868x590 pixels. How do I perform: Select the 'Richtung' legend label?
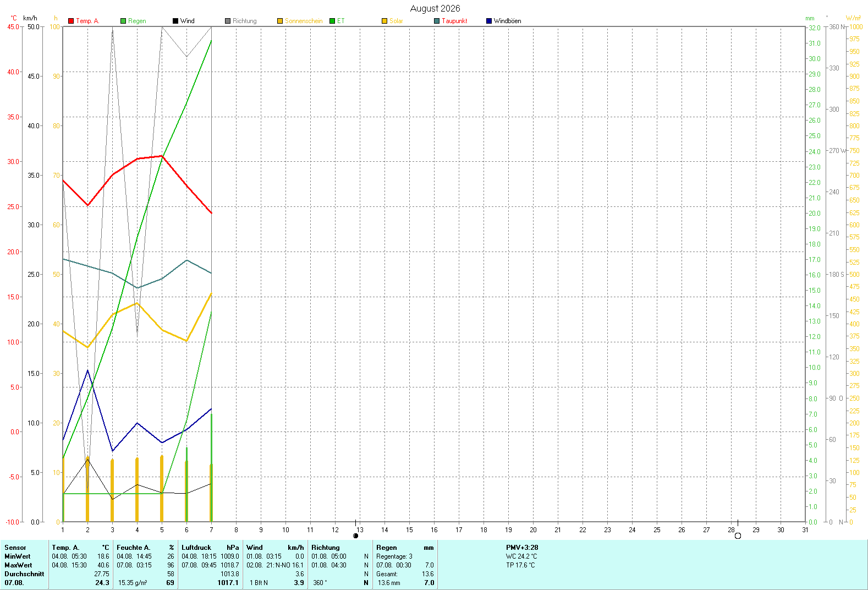(245, 21)
